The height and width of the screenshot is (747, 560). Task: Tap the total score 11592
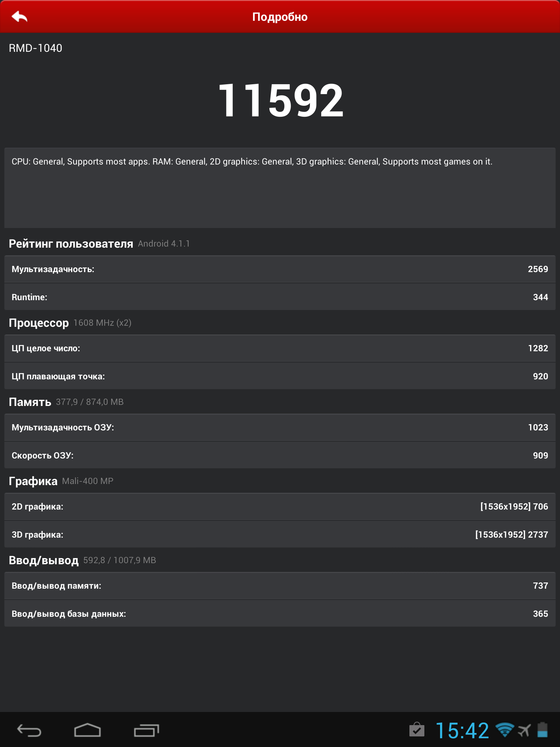[x=280, y=100]
